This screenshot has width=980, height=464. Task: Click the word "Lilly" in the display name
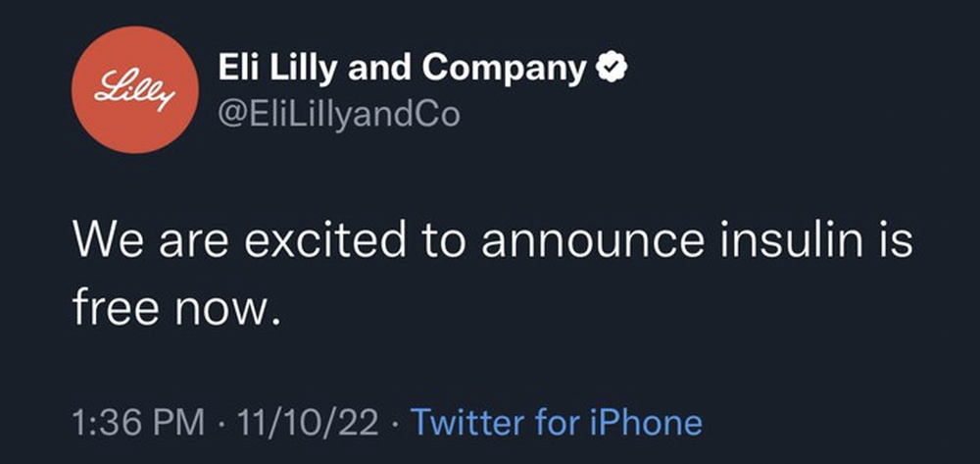click(x=305, y=69)
